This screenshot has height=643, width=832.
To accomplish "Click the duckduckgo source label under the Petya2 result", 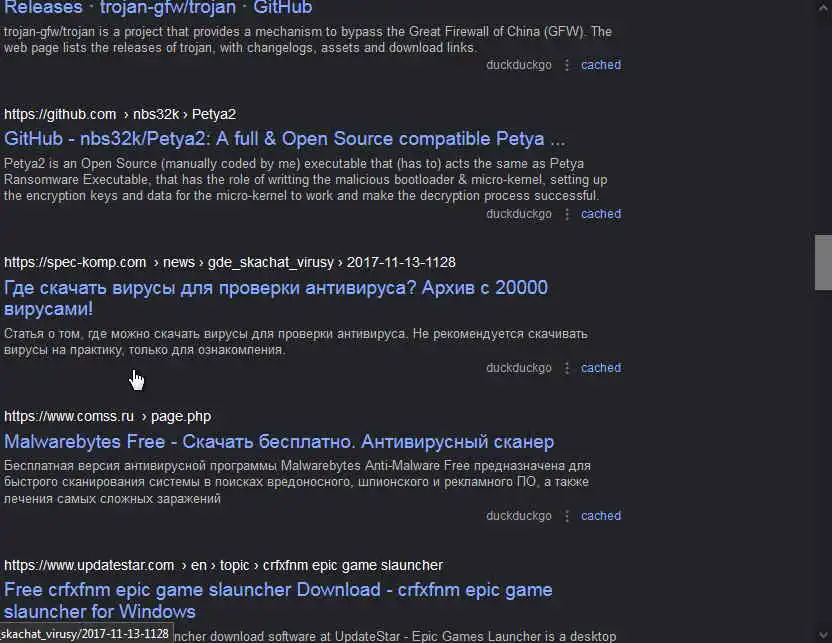I will [x=519, y=214].
